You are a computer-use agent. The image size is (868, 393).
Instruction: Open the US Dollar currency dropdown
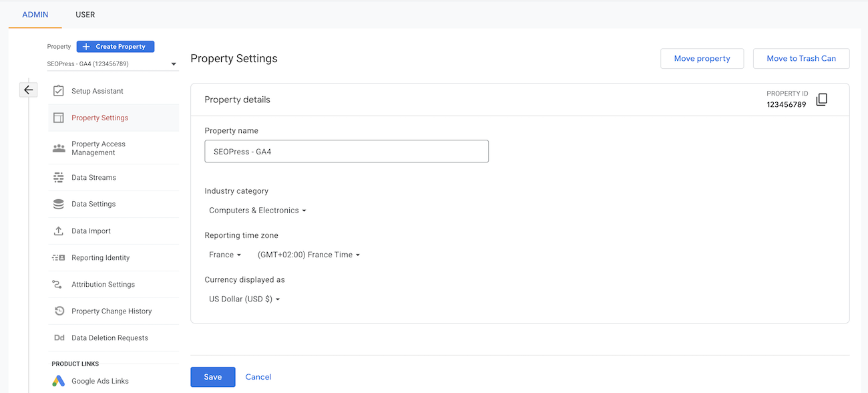244,299
